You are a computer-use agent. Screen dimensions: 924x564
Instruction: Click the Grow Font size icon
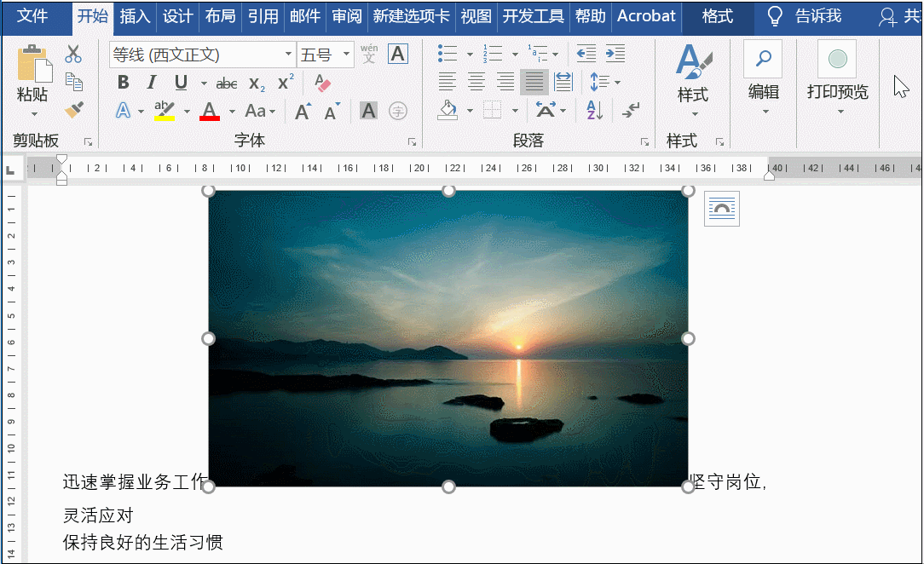click(x=303, y=111)
